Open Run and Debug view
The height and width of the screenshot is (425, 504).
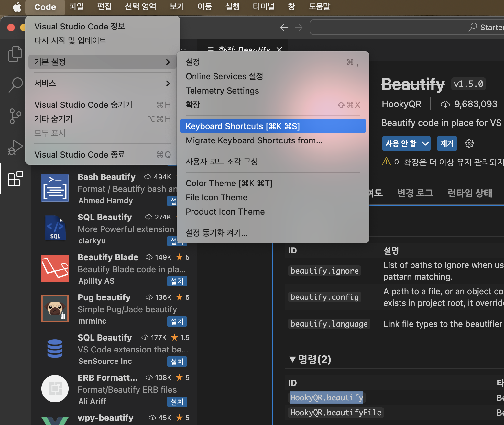pyautogui.click(x=15, y=147)
